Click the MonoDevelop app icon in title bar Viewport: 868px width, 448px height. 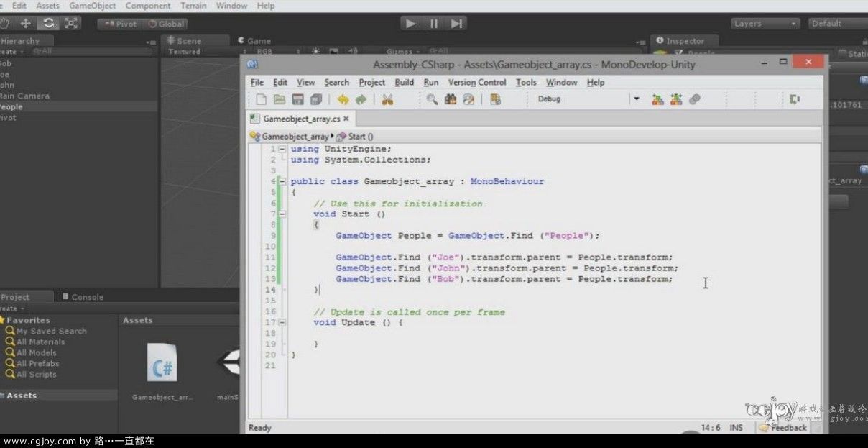252,64
